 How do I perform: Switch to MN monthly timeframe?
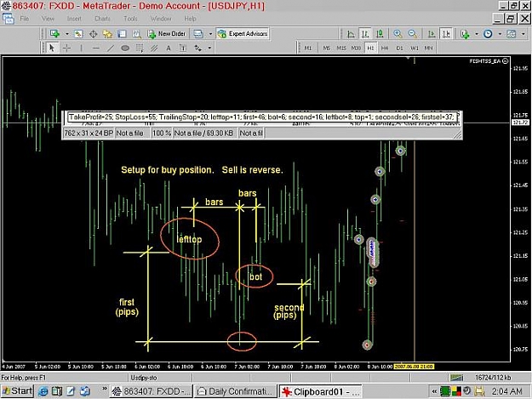point(428,48)
